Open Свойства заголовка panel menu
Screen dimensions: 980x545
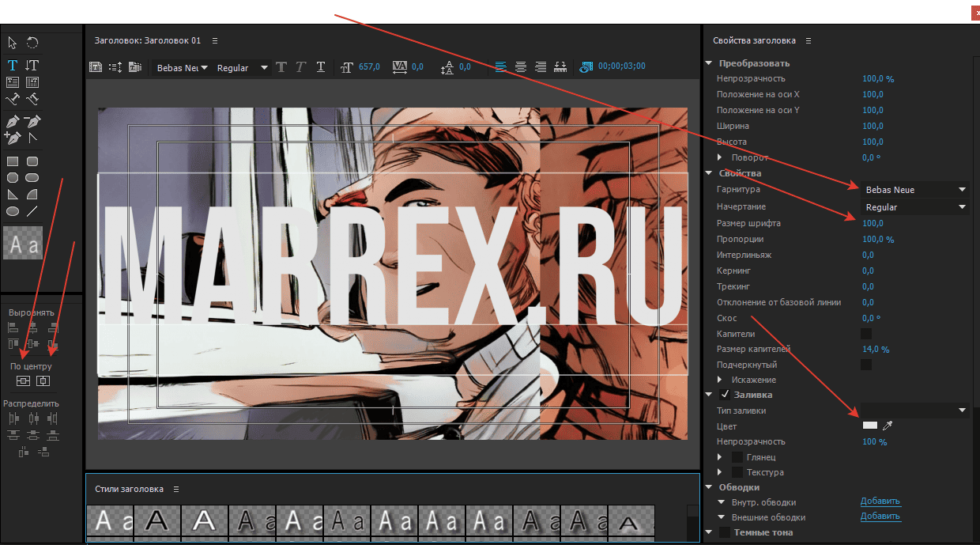click(x=808, y=40)
